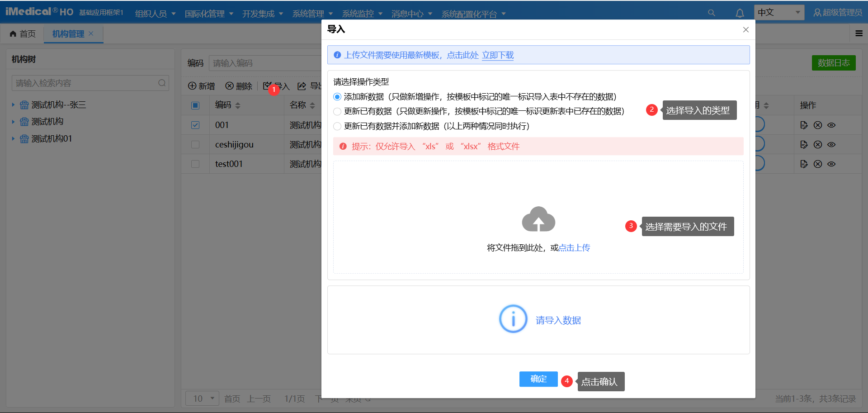This screenshot has height=413, width=868.
Task: Click the eye view icon on the test001 row
Action: 832,164
